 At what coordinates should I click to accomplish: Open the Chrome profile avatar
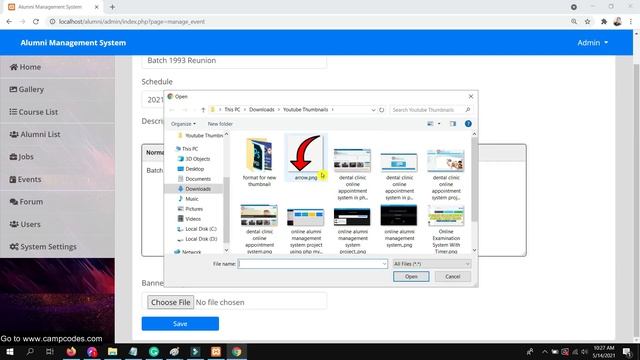(617, 22)
